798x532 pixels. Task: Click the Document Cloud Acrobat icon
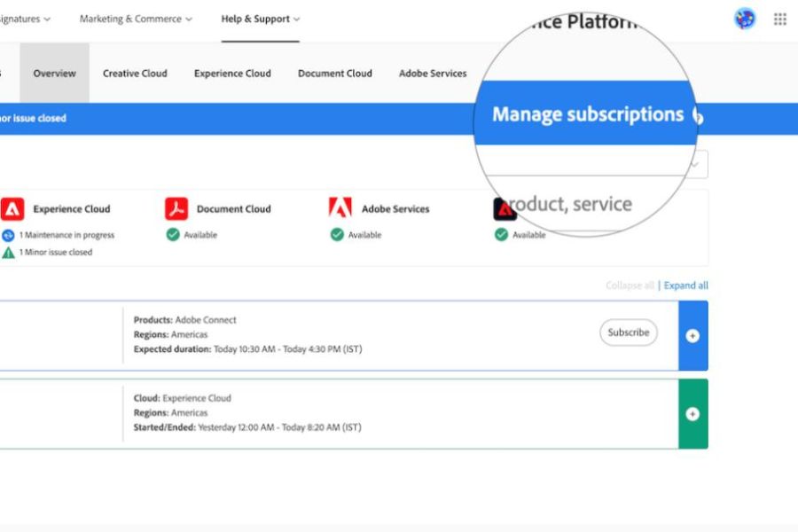pos(176,208)
